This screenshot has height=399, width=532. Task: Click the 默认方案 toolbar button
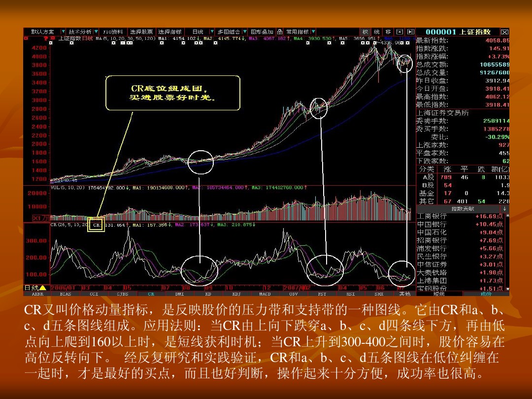pyautogui.click(x=43, y=32)
